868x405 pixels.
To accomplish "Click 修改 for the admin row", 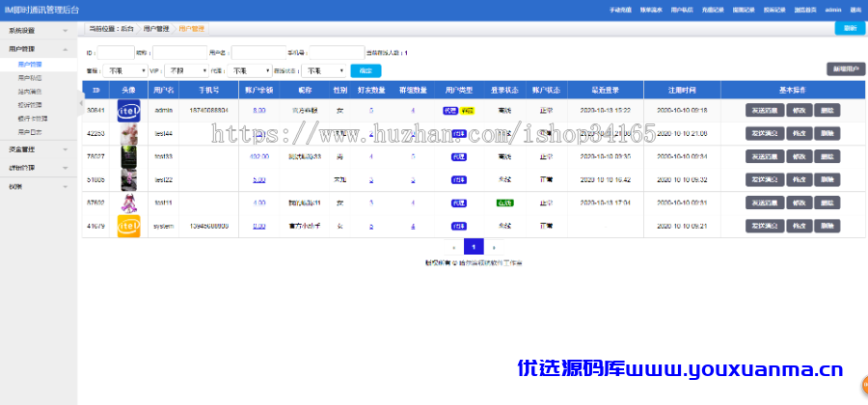I will (800, 110).
